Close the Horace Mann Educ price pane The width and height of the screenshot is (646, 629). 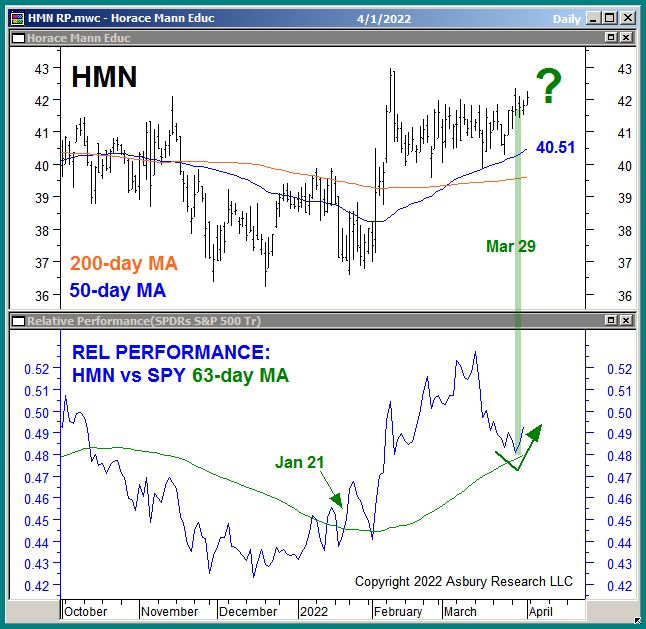(626, 37)
